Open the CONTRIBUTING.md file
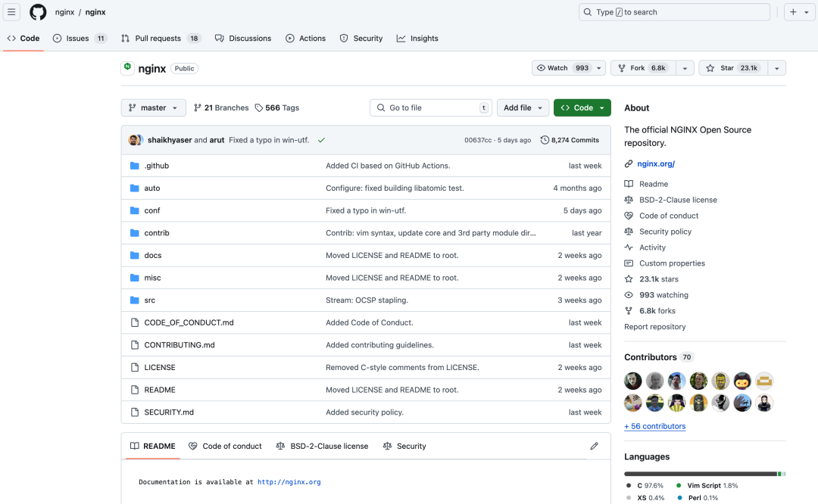 coord(180,345)
